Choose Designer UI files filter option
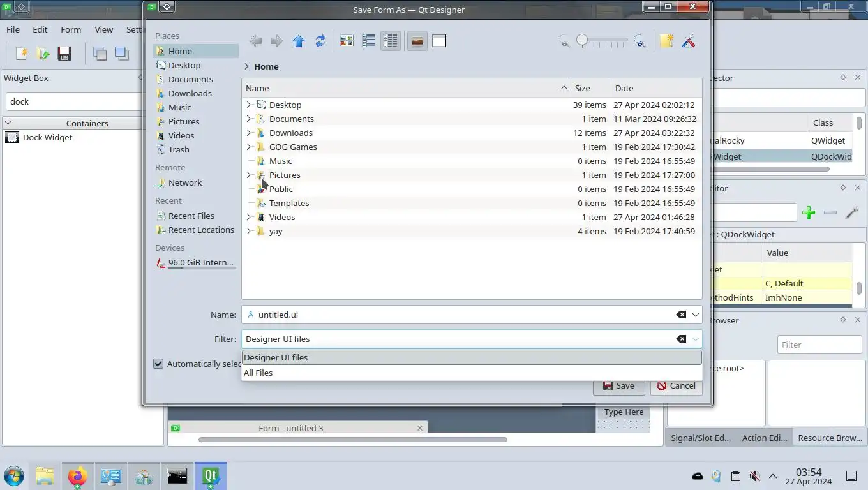The width and height of the screenshot is (868, 490). (x=472, y=357)
